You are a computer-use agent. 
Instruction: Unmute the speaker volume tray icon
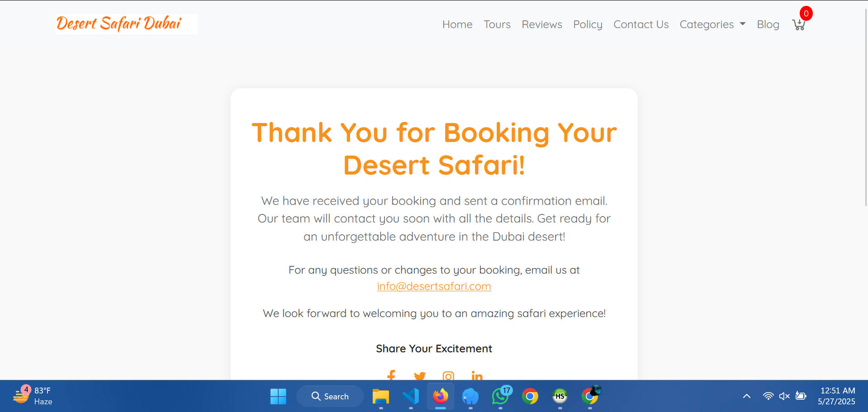(x=784, y=396)
